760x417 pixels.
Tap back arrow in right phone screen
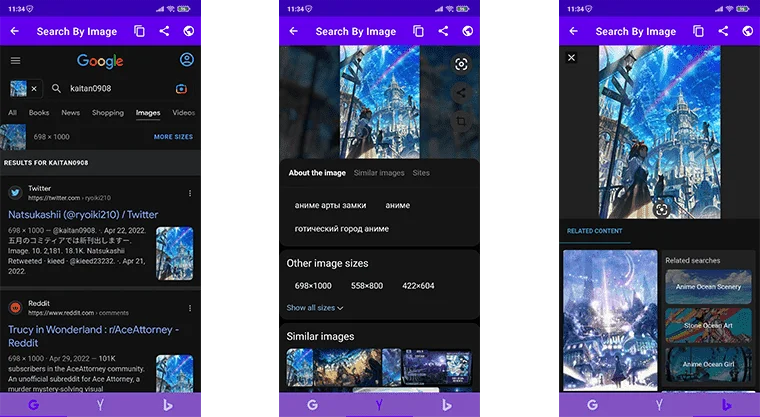click(573, 31)
